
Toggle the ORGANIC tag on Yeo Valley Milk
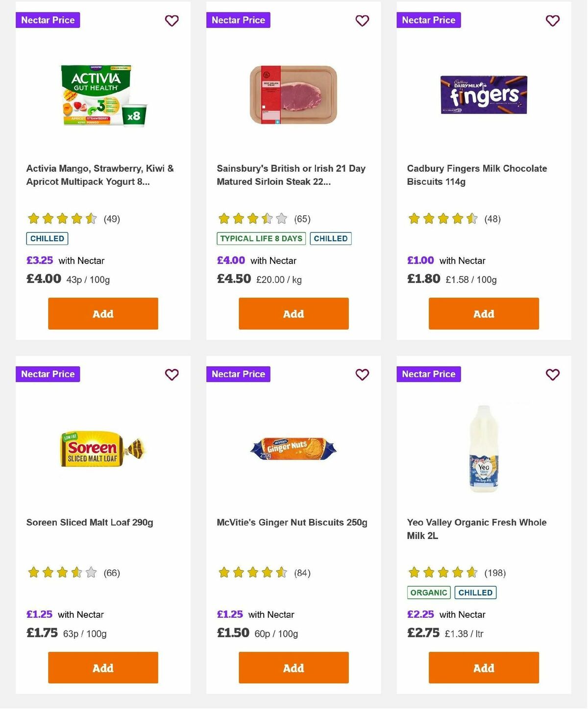pos(429,592)
